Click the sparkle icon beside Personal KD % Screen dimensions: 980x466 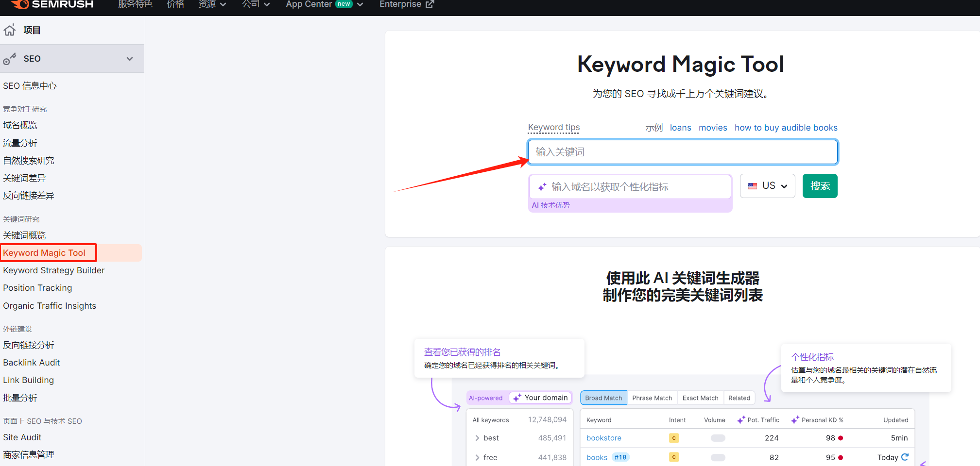[x=795, y=419]
